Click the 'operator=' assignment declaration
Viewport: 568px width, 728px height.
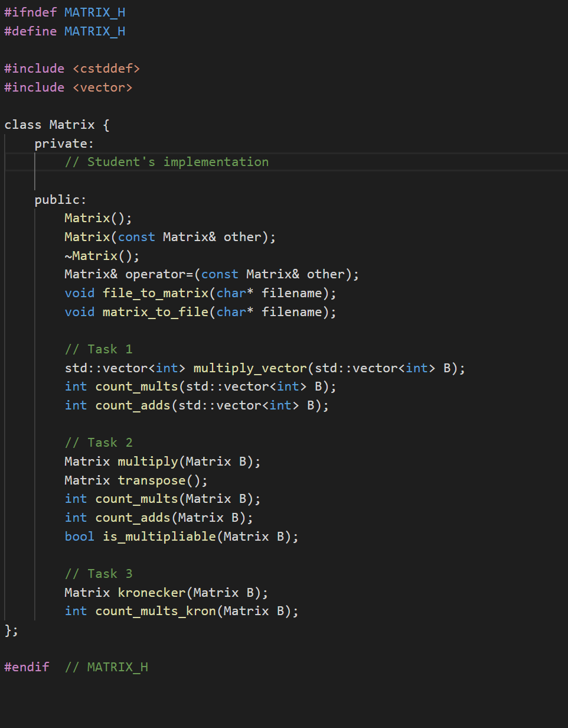coord(212,274)
